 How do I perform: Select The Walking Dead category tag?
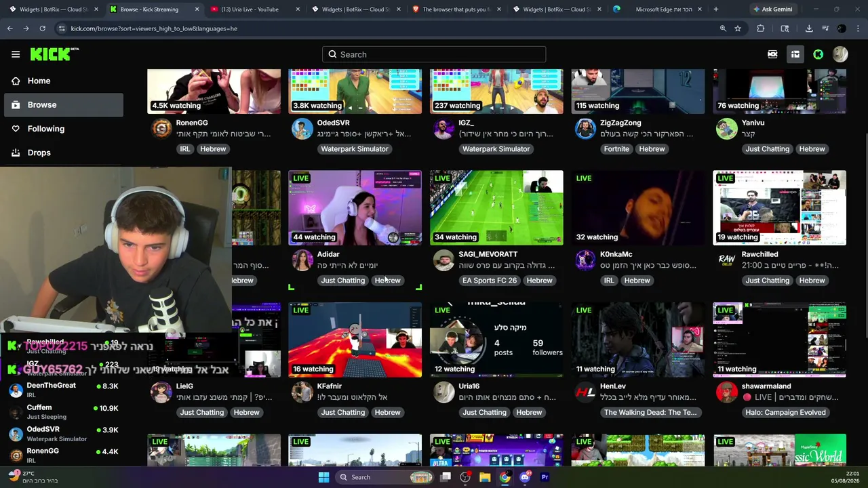[x=650, y=413]
